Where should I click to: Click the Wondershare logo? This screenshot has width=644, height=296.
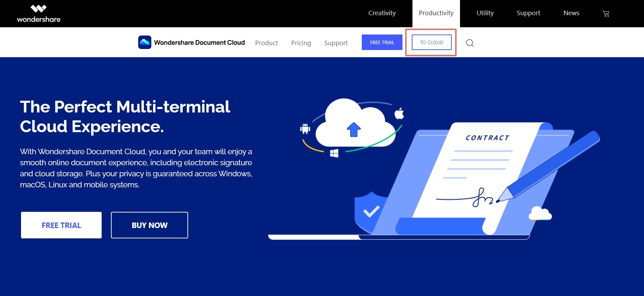click(39, 14)
